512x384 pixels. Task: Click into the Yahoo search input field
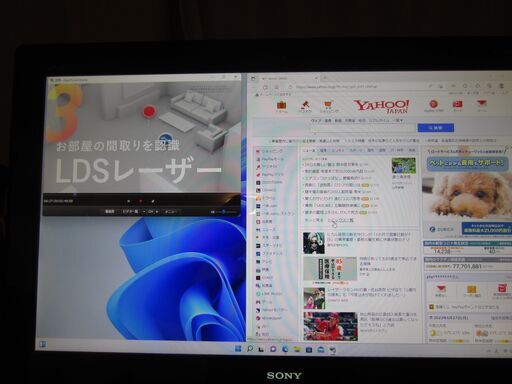(363, 128)
